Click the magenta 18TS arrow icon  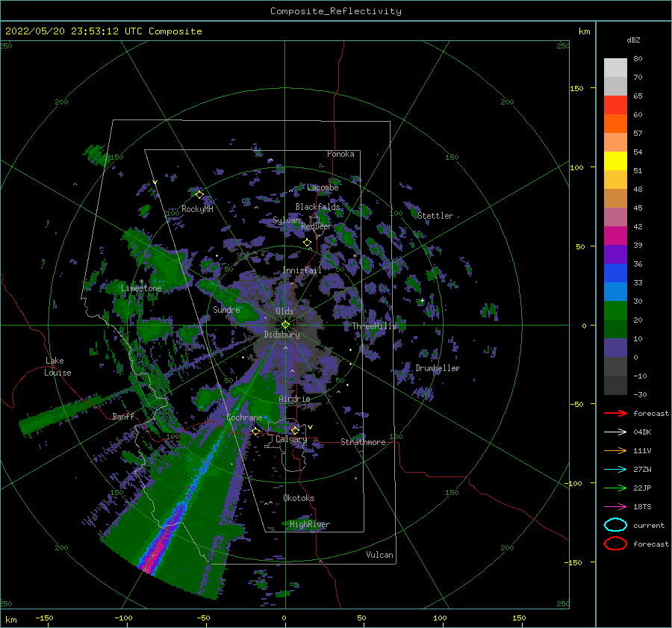(615, 507)
